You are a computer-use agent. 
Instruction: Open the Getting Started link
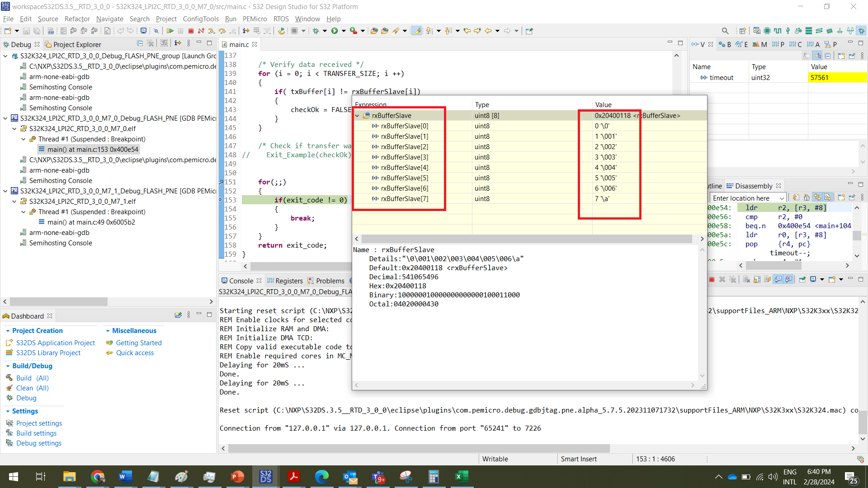pyautogui.click(x=138, y=343)
